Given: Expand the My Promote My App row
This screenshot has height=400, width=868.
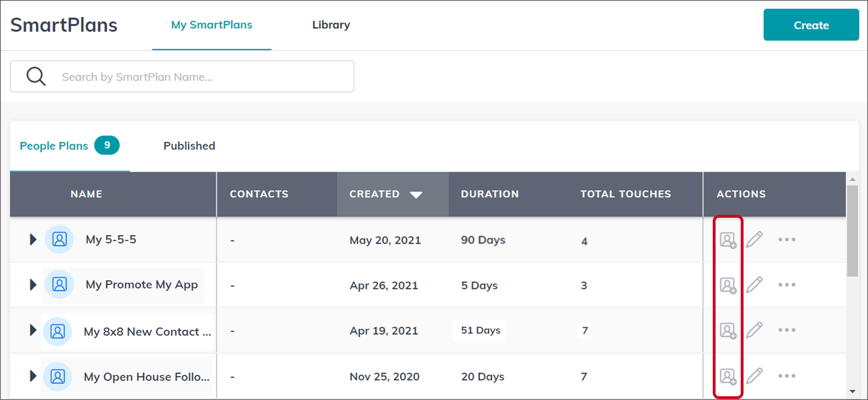Looking at the screenshot, I should coord(33,285).
